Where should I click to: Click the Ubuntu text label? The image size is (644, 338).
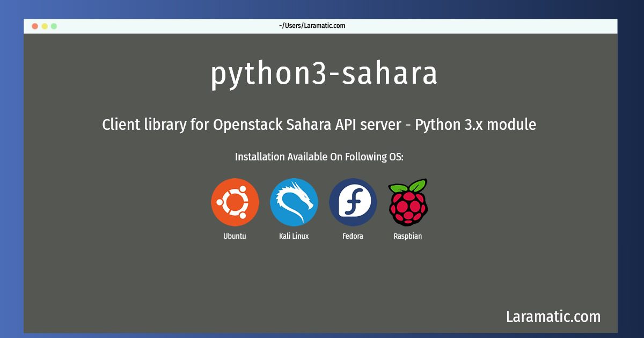pos(235,236)
